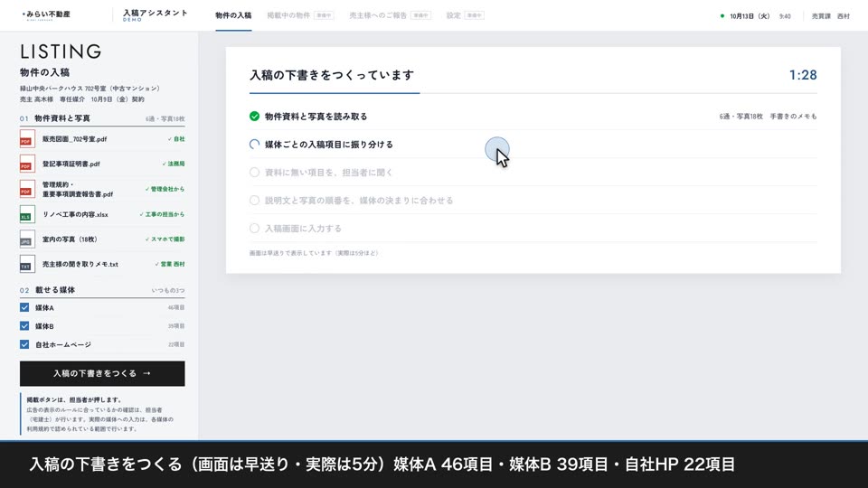Screen dimensions: 868x488
Task: Click the 入稿アシスタント DEMO title
Action: pyautogui.click(x=155, y=15)
